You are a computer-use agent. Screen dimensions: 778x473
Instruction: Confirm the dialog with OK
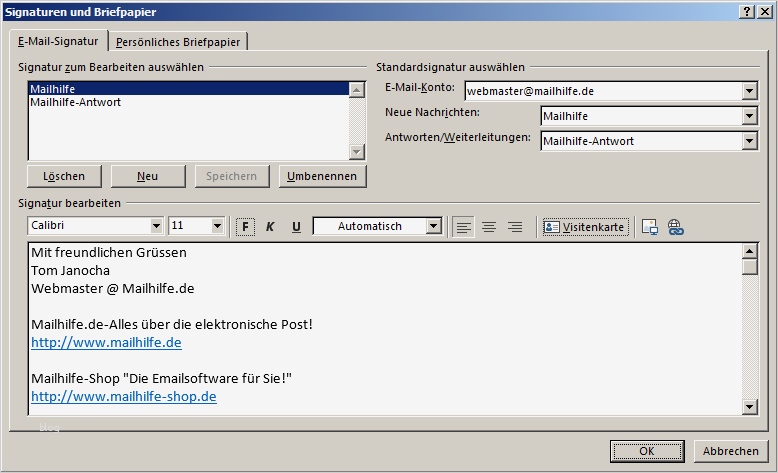point(647,451)
